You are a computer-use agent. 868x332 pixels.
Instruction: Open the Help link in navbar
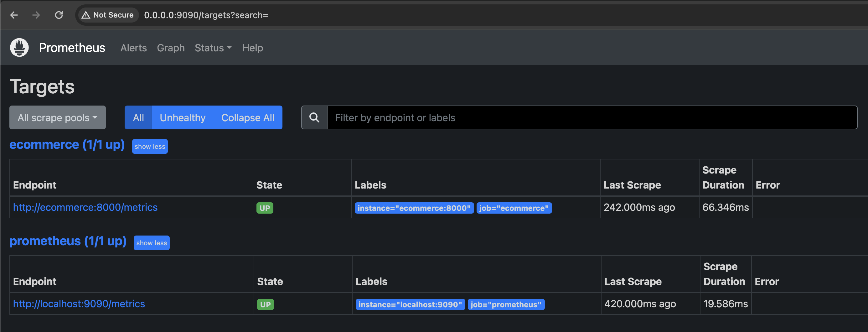252,48
